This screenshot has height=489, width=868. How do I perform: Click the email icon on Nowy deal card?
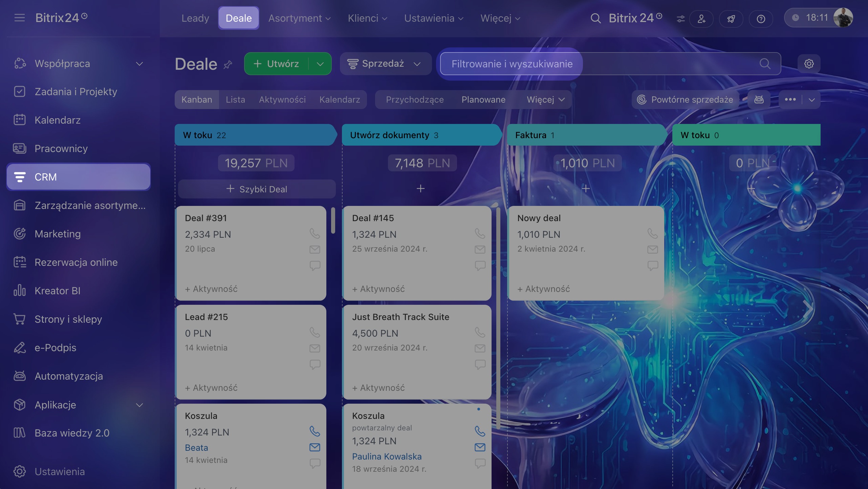[653, 250]
